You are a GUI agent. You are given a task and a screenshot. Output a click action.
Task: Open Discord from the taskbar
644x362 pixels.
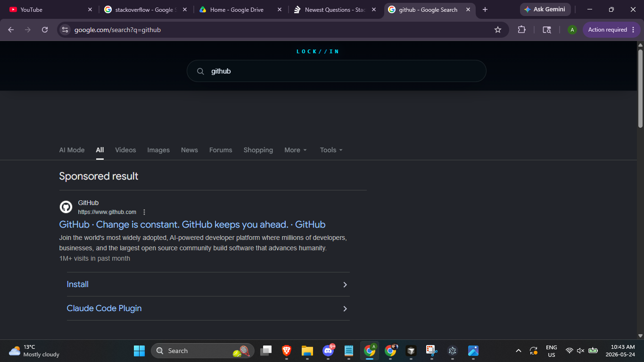(x=328, y=351)
